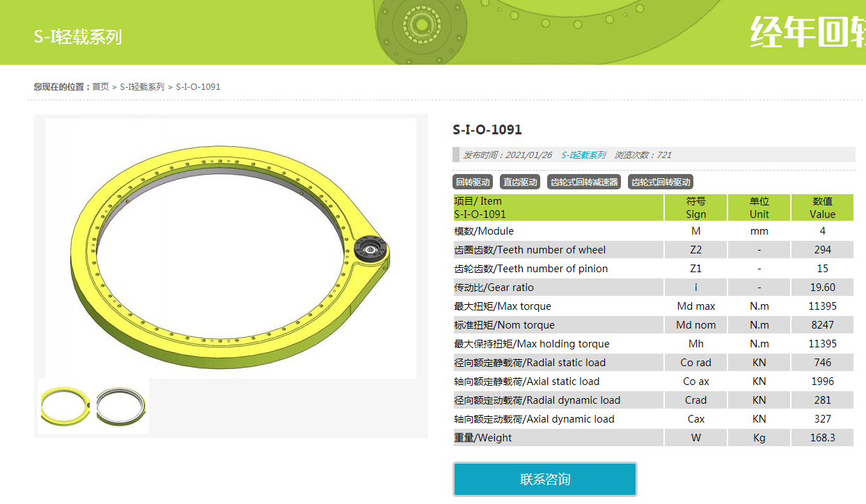Click the 径向额定静载荷/Radial static load label
866x504 pixels.
click(x=530, y=363)
